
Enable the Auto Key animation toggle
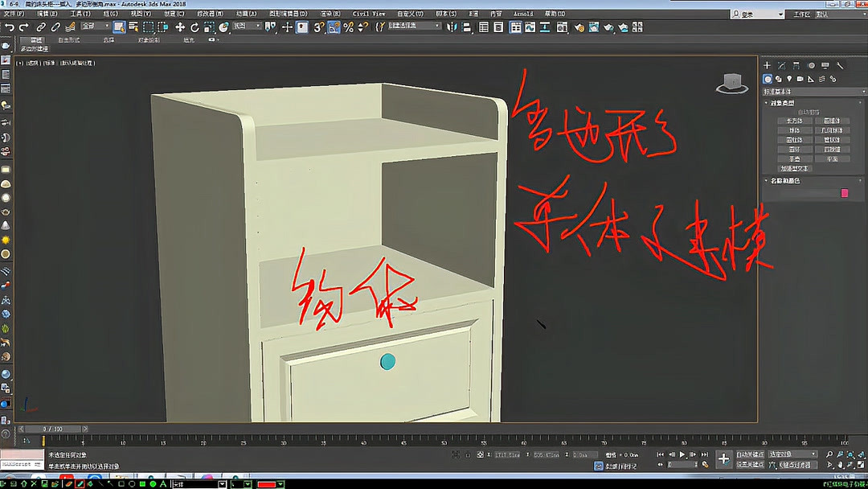click(749, 454)
